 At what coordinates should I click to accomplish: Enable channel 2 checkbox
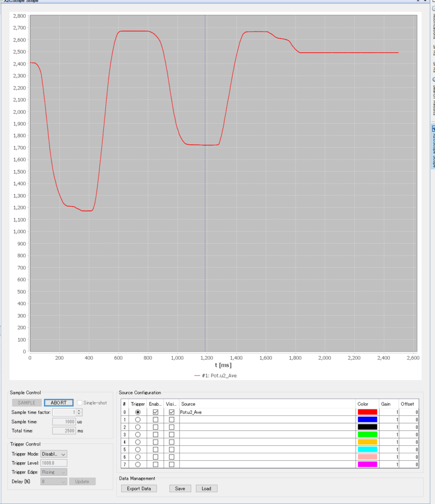point(155,427)
